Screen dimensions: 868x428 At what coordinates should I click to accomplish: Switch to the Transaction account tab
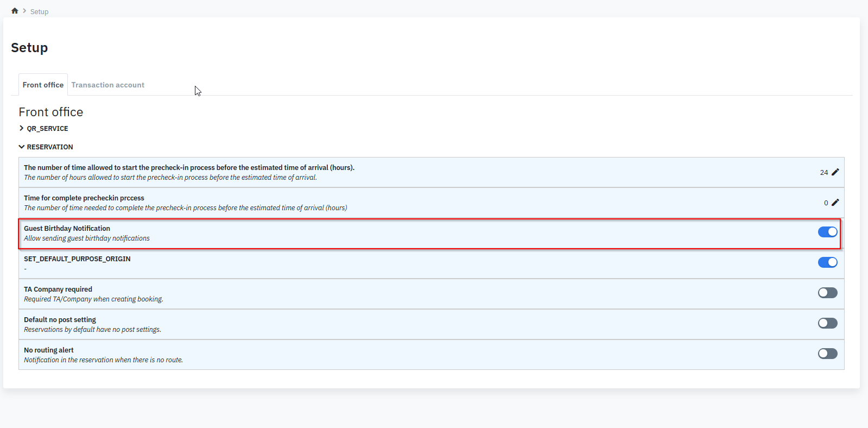click(x=107, y=85)
